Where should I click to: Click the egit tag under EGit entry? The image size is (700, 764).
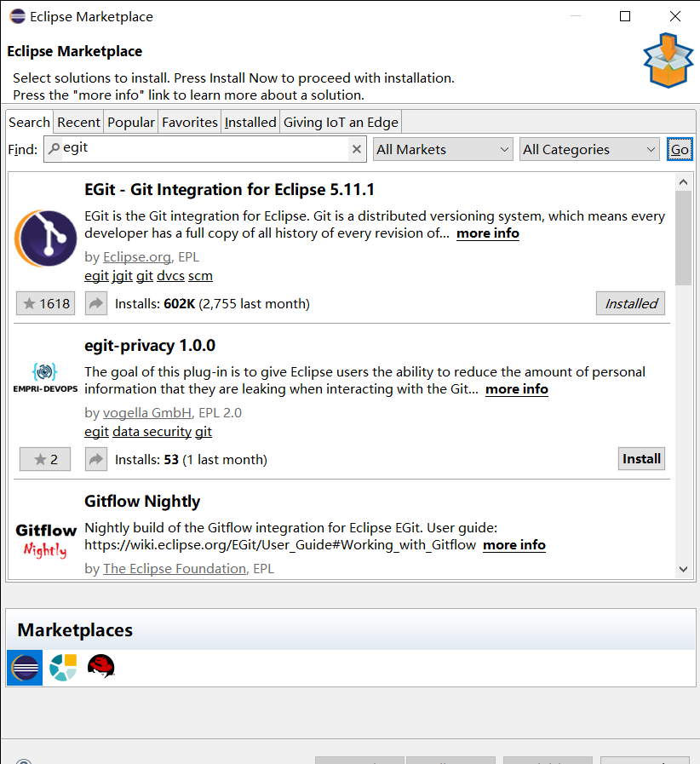tap(96, 276)
